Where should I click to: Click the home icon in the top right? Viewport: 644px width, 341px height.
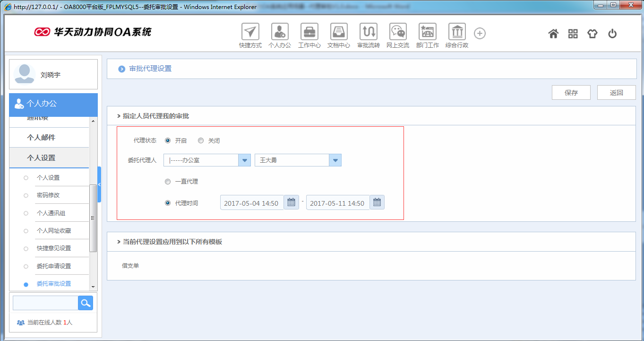(x=553, y=34)
